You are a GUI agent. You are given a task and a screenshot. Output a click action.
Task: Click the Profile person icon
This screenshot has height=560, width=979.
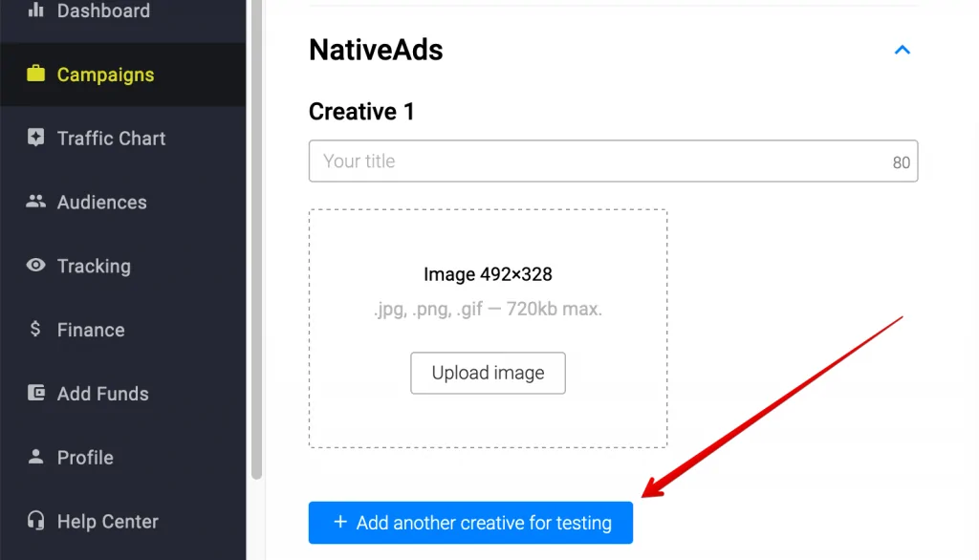(x=35, y=457)
